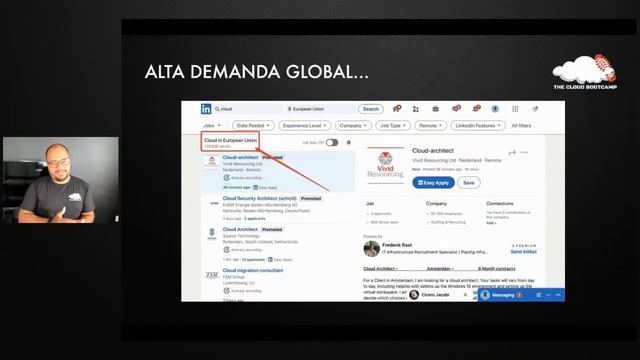Open the LinkedIn home logo

(x=206, y=109)
